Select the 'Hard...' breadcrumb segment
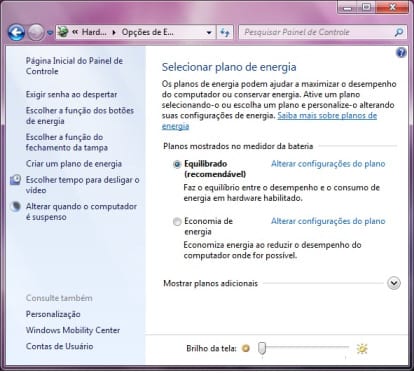The width and height of the screenshot is (414, 373). click(x=94, y=32)
